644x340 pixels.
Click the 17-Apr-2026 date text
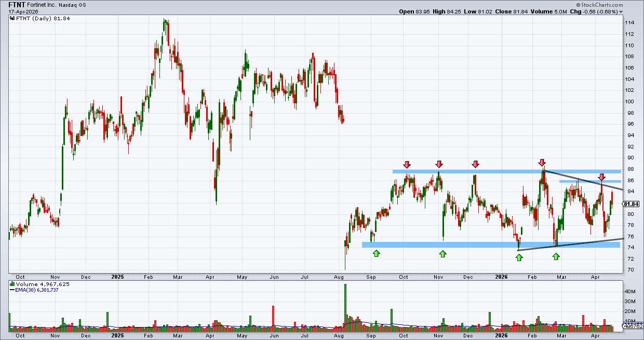(23, 11)
